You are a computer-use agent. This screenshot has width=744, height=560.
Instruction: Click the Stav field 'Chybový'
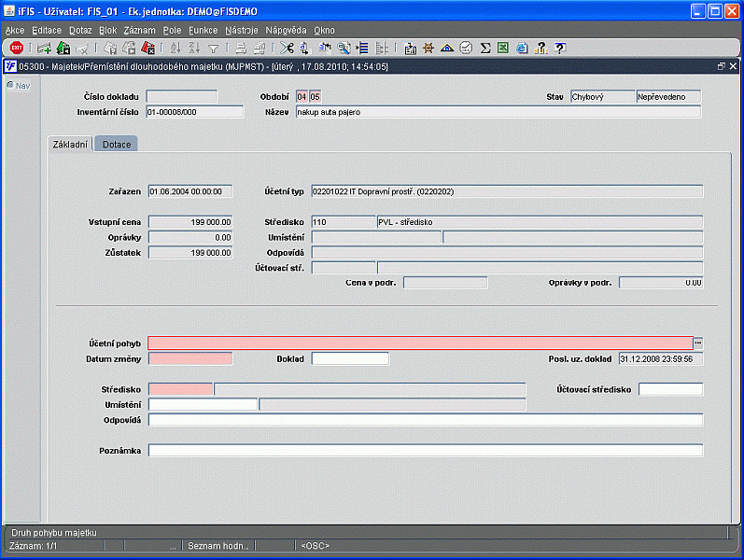(603, 96)
